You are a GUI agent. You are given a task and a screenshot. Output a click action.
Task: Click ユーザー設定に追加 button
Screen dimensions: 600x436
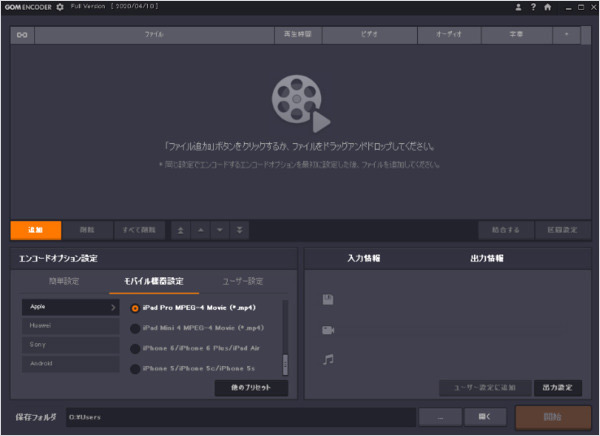(485, 388)
